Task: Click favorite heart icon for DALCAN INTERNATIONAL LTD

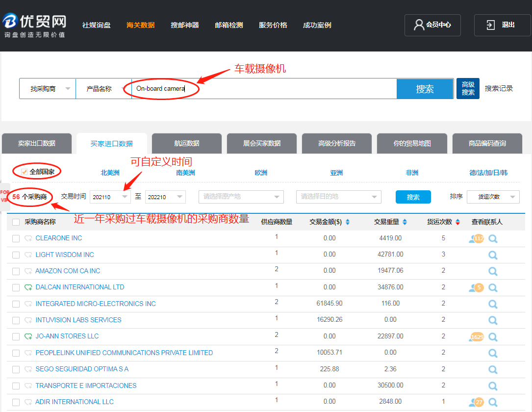Action: (28, 287)
